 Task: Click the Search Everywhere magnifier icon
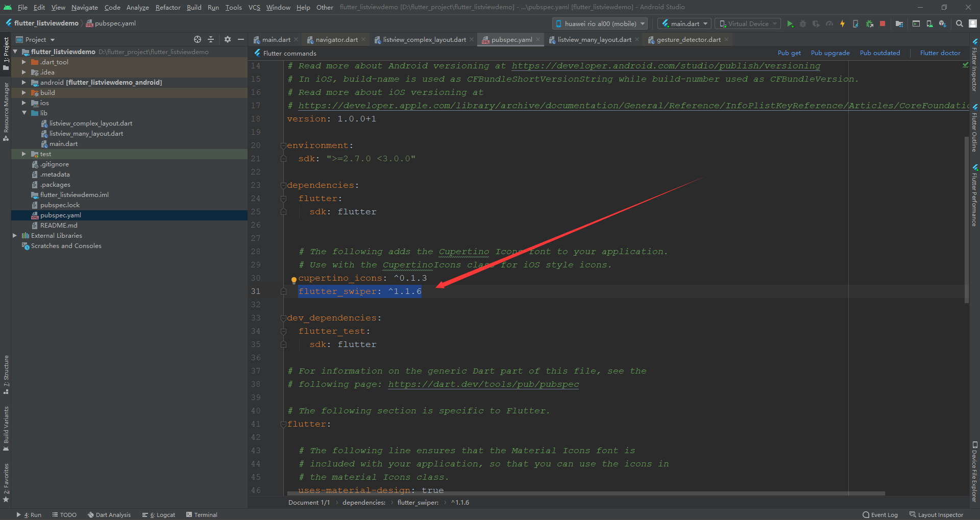tap(960, 23)
